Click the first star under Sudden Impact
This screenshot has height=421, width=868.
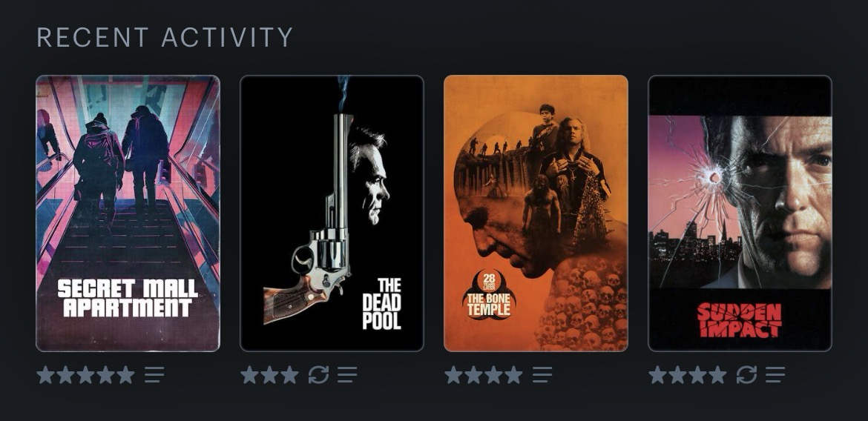(657, 374)
